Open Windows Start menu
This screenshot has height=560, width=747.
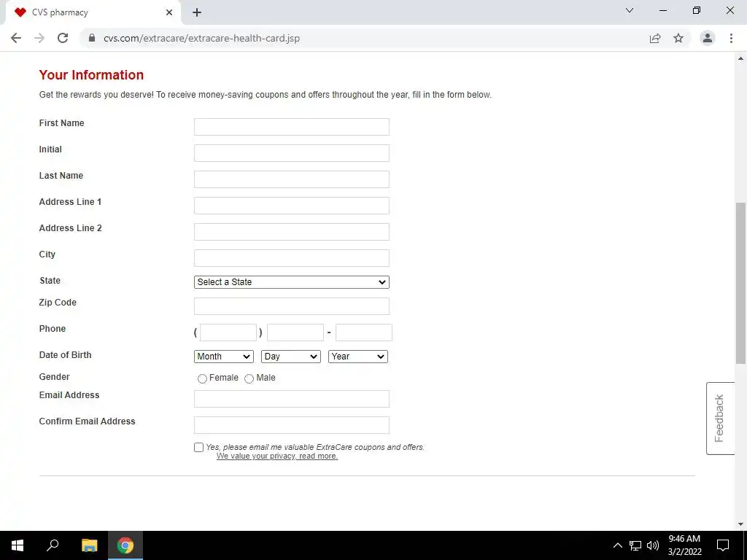[x=18, y=545]
